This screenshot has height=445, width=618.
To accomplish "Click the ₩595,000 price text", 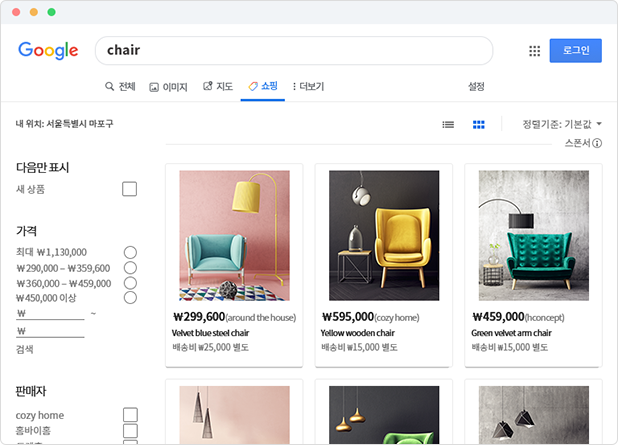I will (348, 317).
